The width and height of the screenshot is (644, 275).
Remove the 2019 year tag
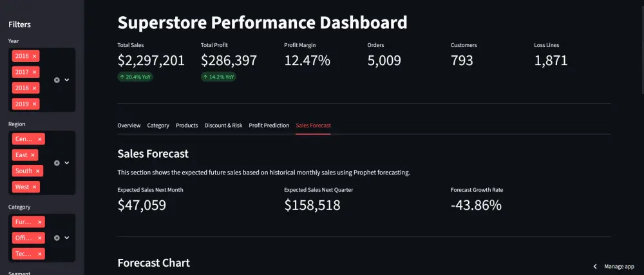(35, 104)
